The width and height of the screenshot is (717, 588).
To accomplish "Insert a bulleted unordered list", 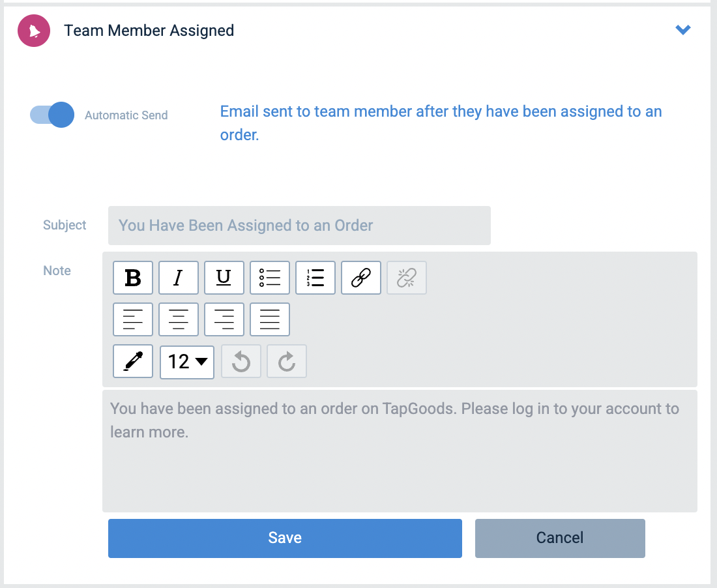I will pyautogui.click(x=270, y=278).
